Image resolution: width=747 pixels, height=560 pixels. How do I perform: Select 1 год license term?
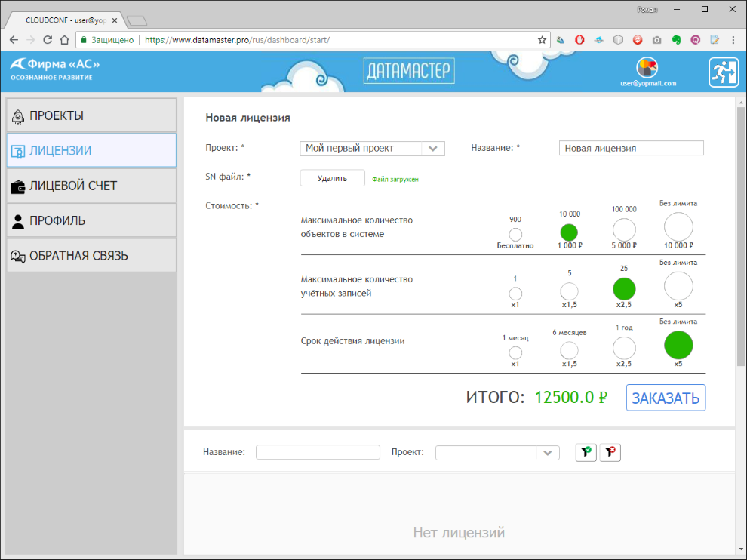coord(623,349)
